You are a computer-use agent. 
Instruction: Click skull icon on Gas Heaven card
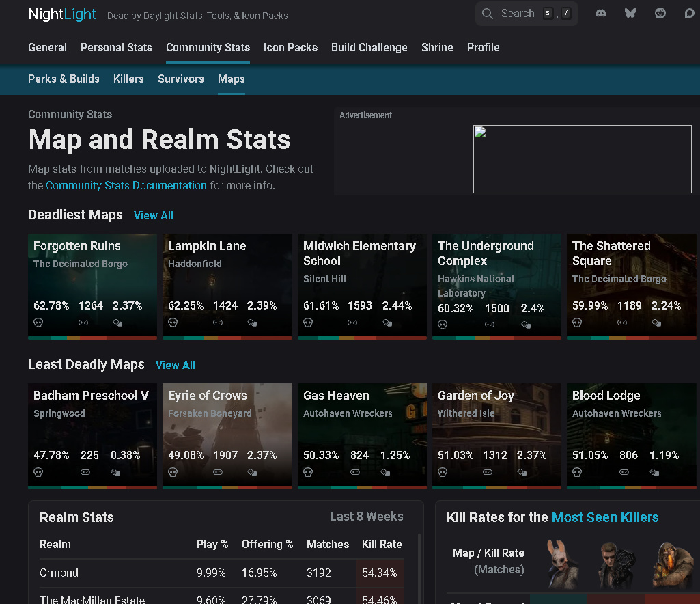308,472
